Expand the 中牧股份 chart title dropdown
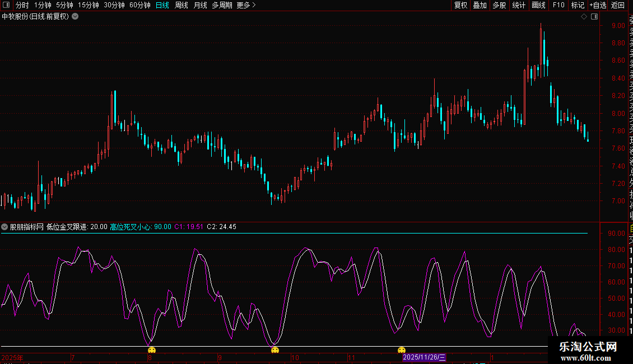633x364 pixels. (x=75, y=16)
